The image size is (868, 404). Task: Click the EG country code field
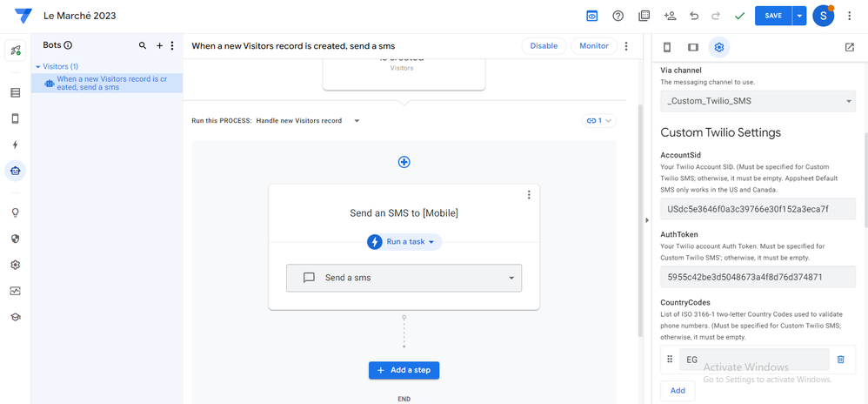pos(754,359)
